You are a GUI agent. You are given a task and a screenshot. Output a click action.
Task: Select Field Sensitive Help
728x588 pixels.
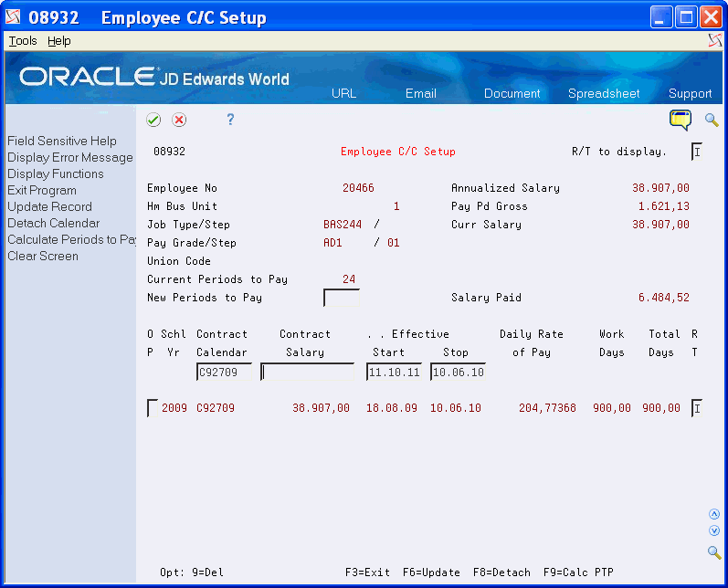[x=62, y=141]
